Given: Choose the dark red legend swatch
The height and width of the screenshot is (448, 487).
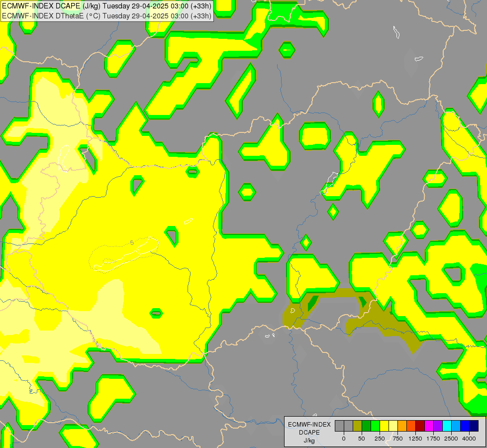Looking at the screenshot, I should pyautogui.click(x=420, y=426).
